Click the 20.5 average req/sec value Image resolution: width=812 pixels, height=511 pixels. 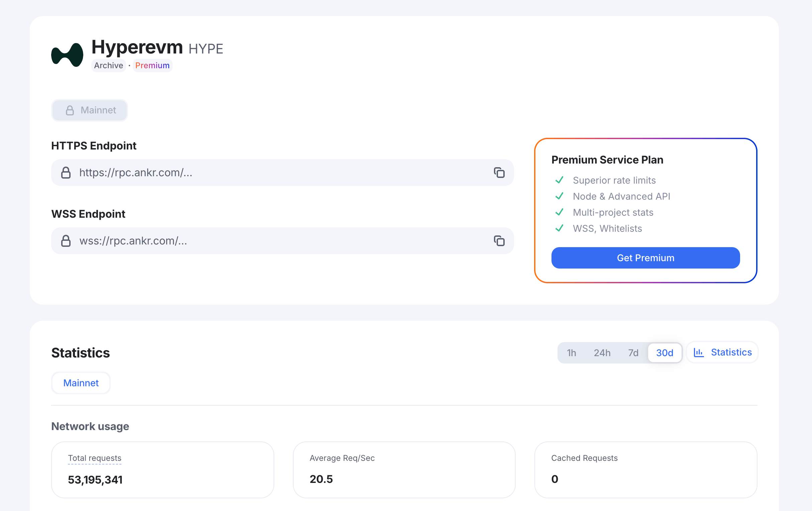click(x=321, y=479)
